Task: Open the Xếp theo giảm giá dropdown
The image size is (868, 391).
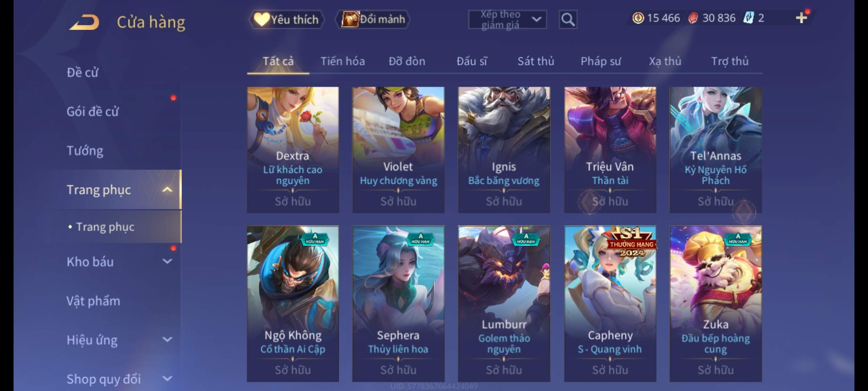Action: click(507, 20)
